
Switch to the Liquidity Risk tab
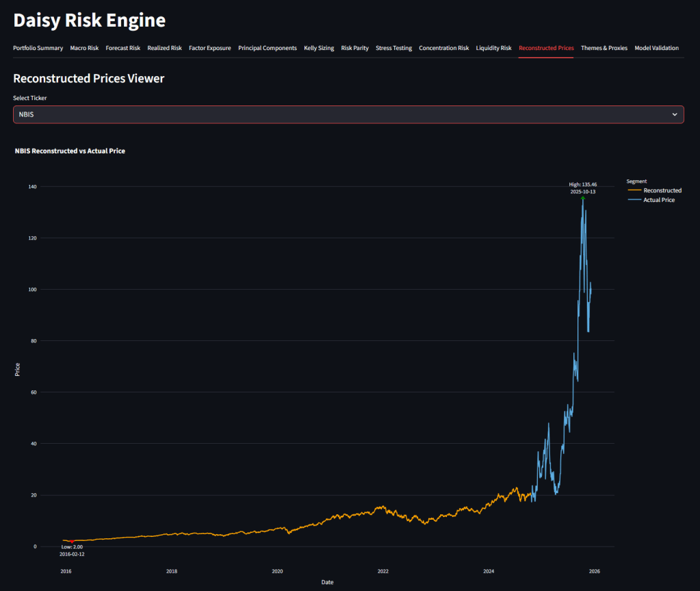493,48
